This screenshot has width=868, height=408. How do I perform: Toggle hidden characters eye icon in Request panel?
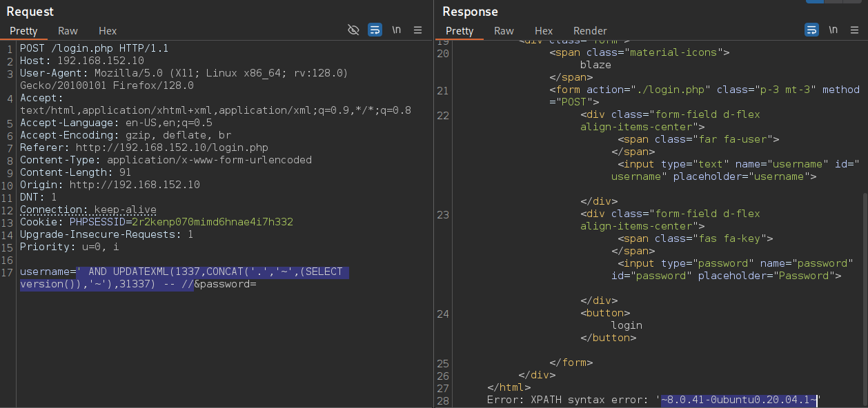[353, 30]
